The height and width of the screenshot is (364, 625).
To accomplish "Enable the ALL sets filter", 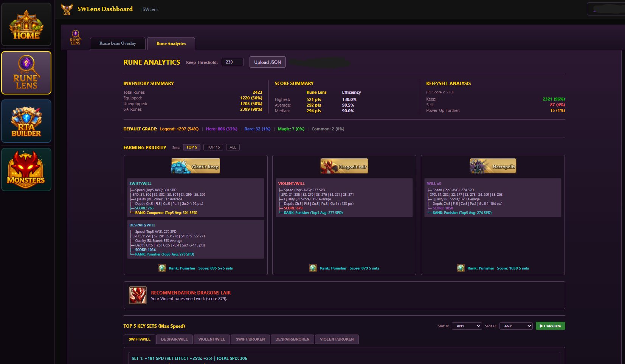I will point(233,147).
